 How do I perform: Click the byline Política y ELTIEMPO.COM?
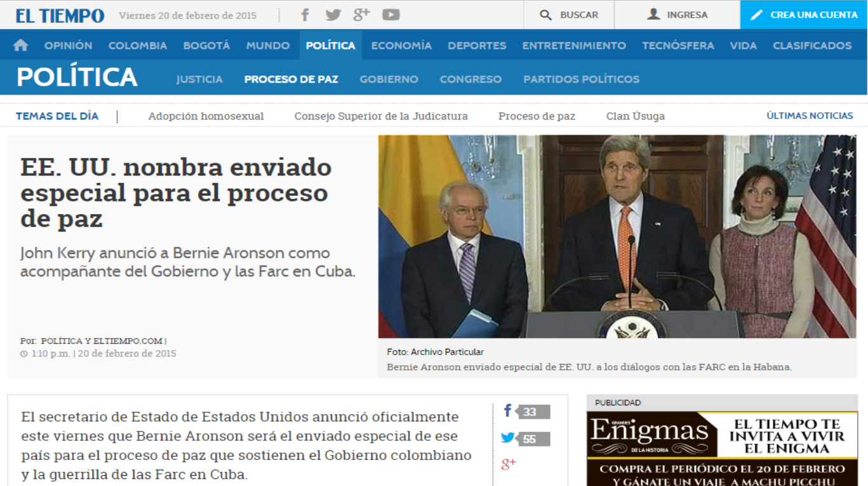tap(102, 341)
